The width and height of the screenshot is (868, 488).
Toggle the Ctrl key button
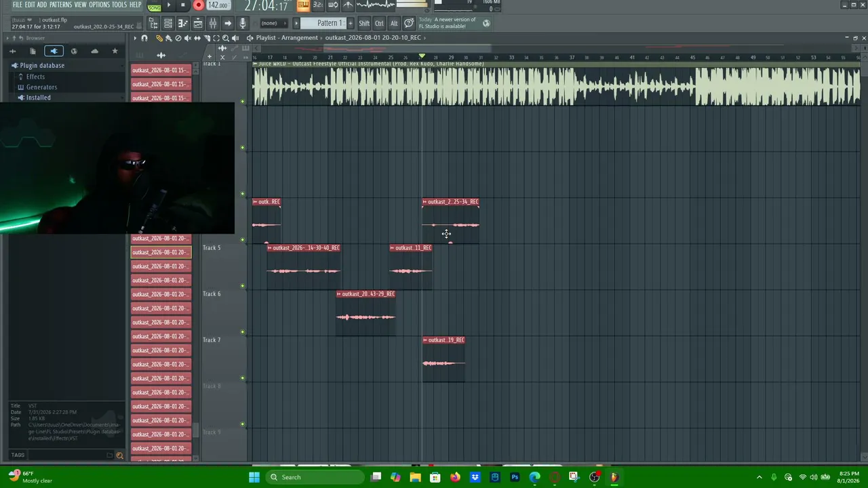click(379, 23)
